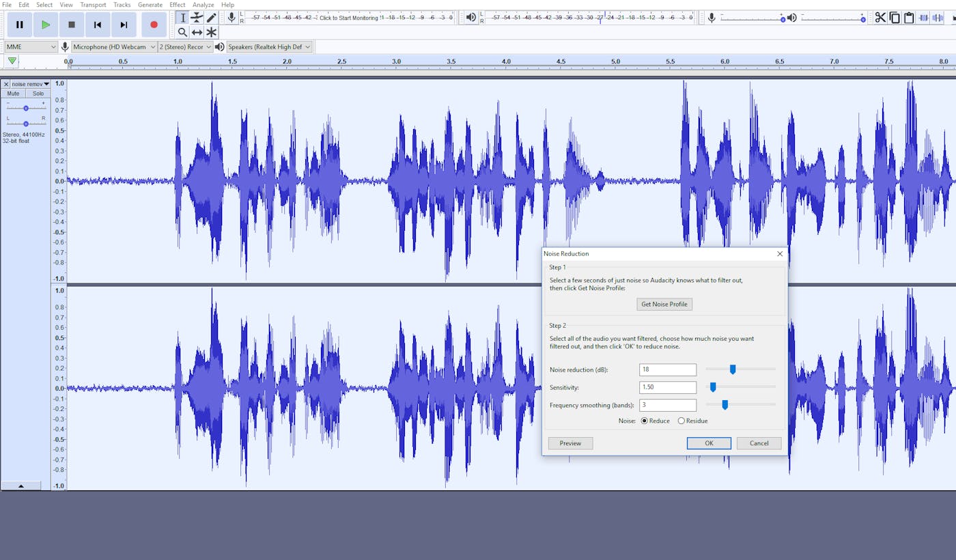956x560 pixels.
Task: Click the green timeline options triangle
Action: (12, 61)
